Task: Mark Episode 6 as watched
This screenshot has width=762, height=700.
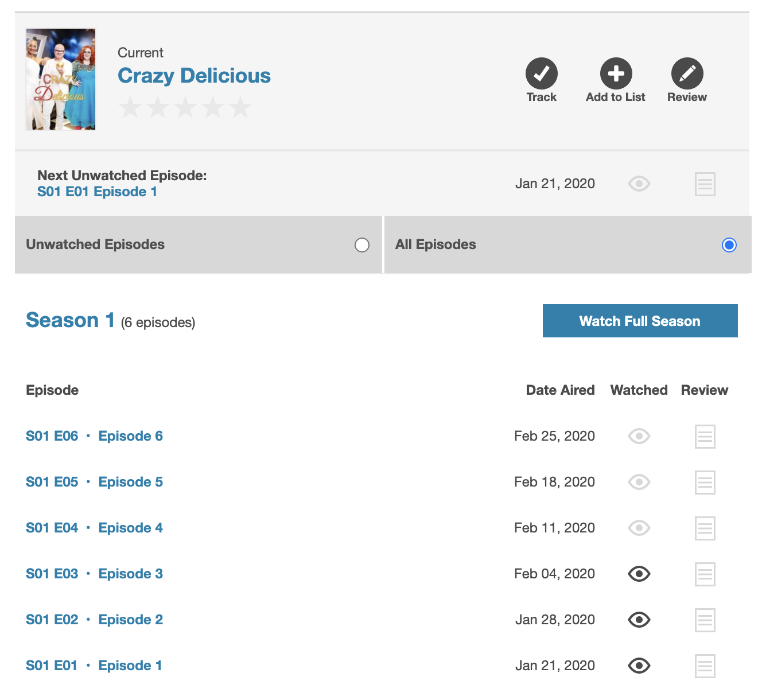Action: click(639, 436)
